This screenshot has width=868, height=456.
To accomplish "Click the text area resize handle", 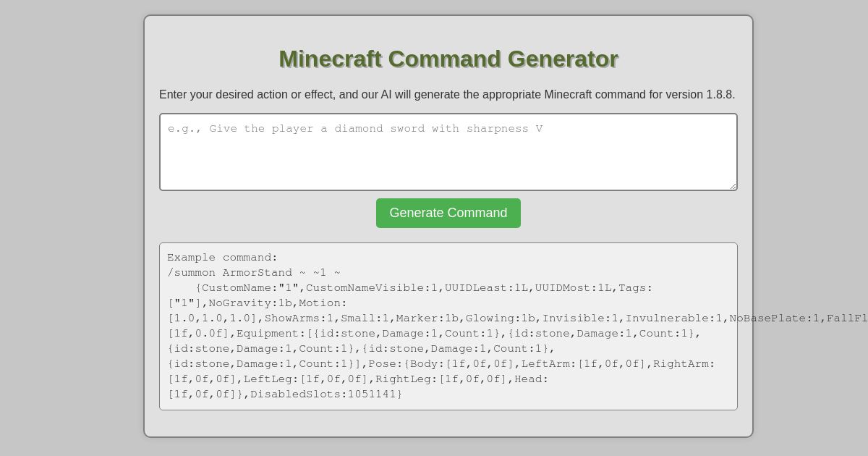I will pos(732,186).
